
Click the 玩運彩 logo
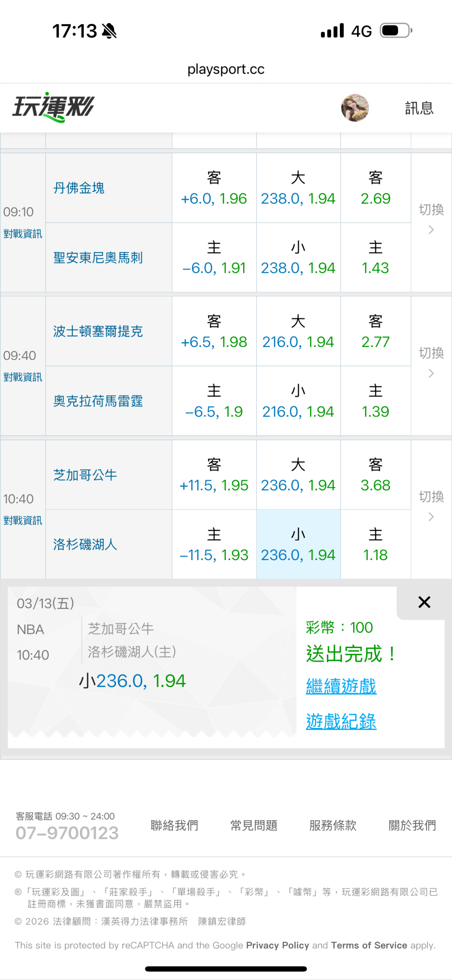pyautogui.click(x=53, y=107)
